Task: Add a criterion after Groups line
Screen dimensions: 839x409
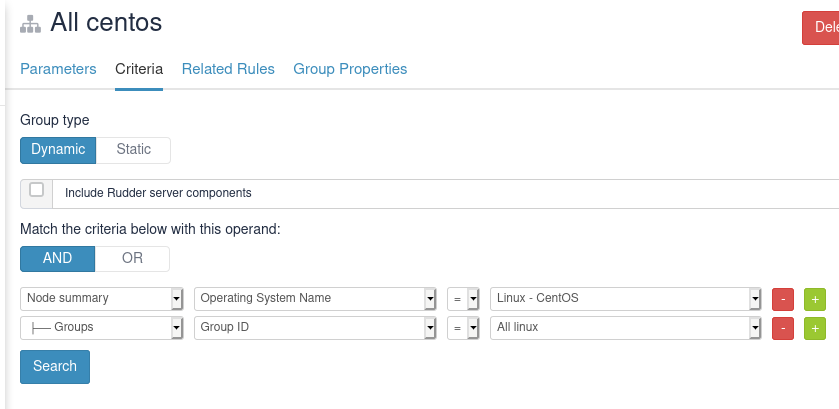Action: tap(815, 328)
